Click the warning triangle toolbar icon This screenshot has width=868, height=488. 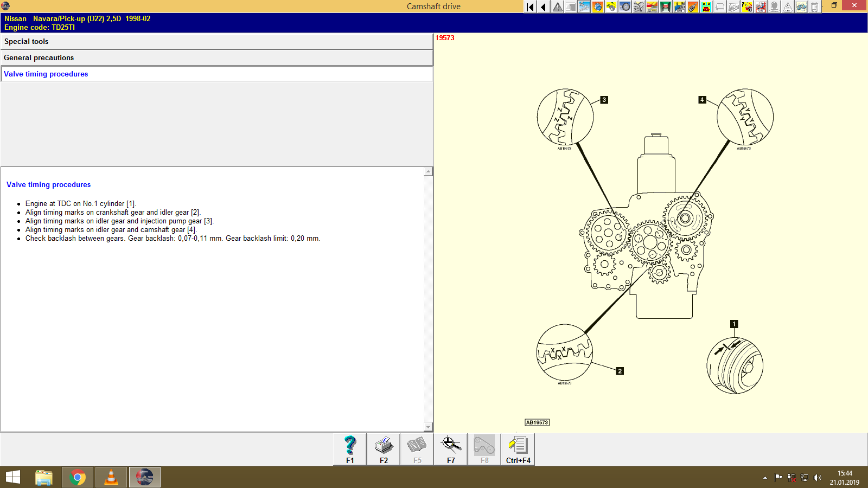point(557,7)
